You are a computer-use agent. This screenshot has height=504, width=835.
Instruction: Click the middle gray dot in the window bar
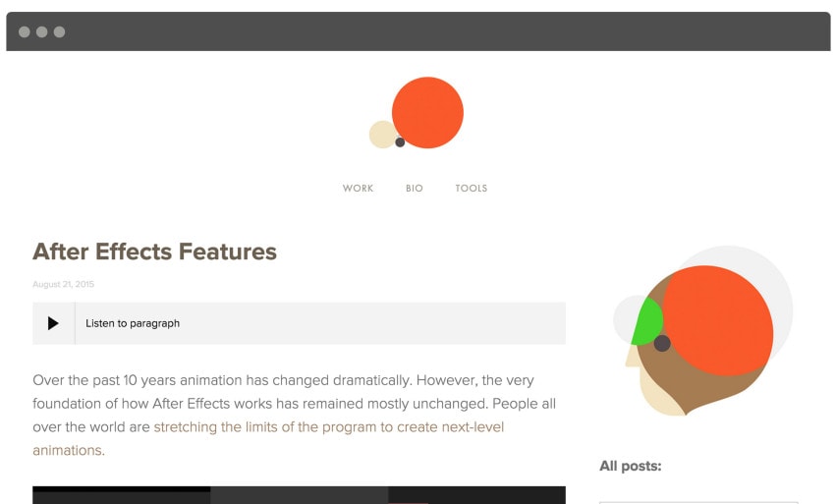pos(42,32)
